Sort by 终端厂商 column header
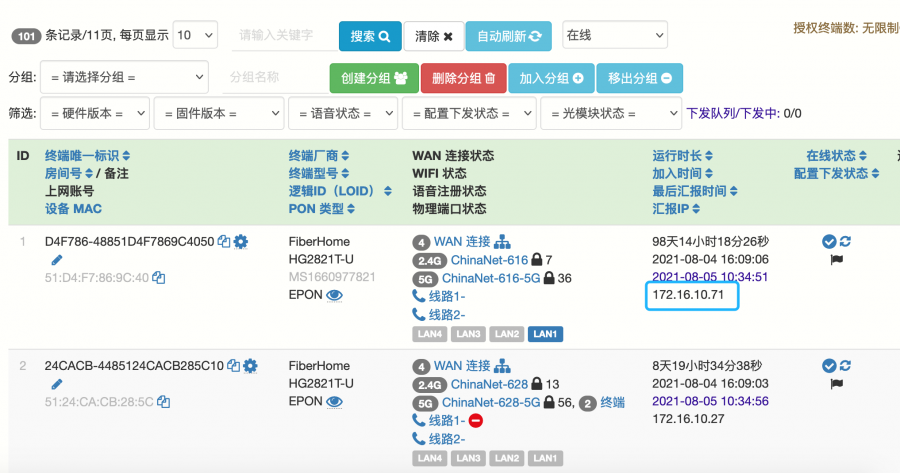The image size is (900, 473). [x=319, y=156]
